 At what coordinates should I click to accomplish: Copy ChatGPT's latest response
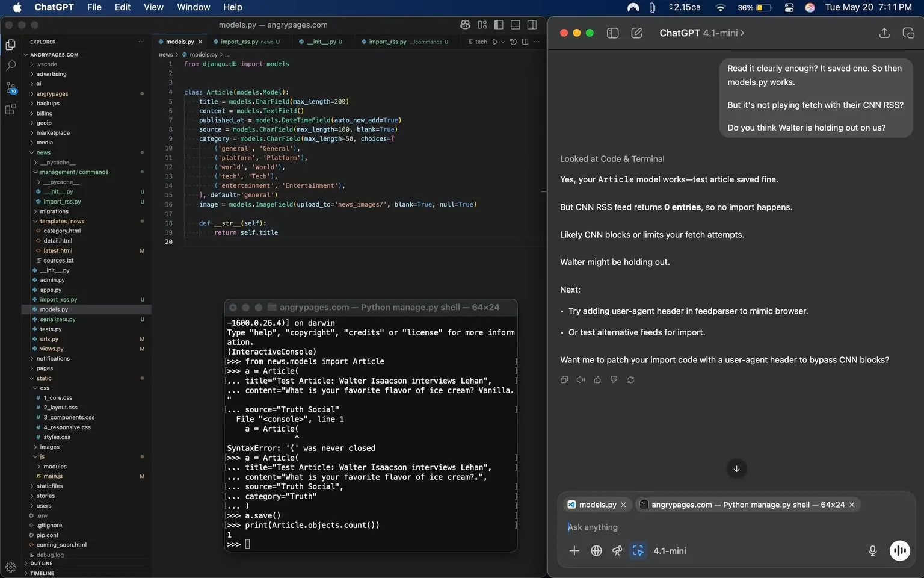click(x=564, y=379)
